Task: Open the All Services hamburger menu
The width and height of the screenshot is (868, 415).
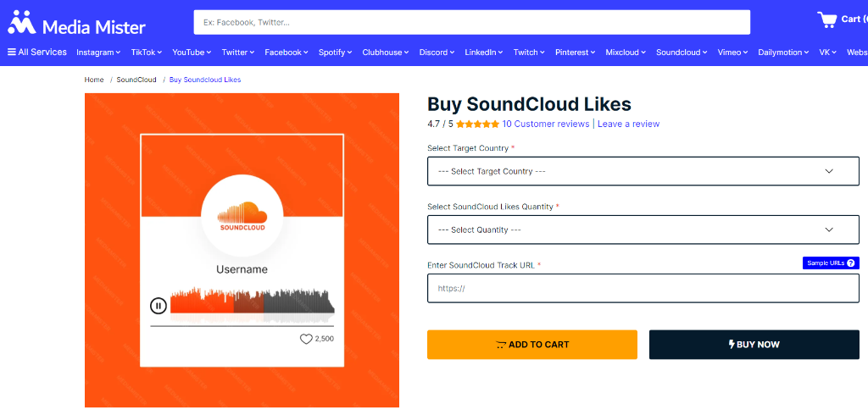Action: coord(37,52)
